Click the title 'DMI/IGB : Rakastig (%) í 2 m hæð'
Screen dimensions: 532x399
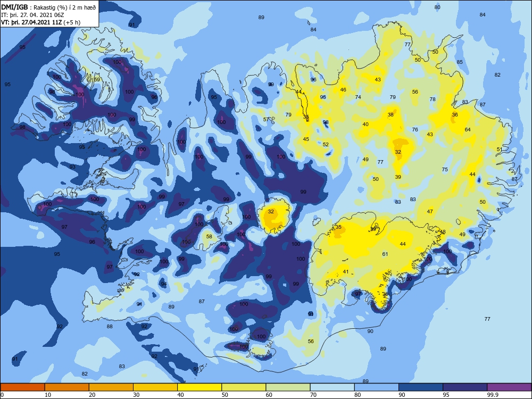tap(48, 7)
